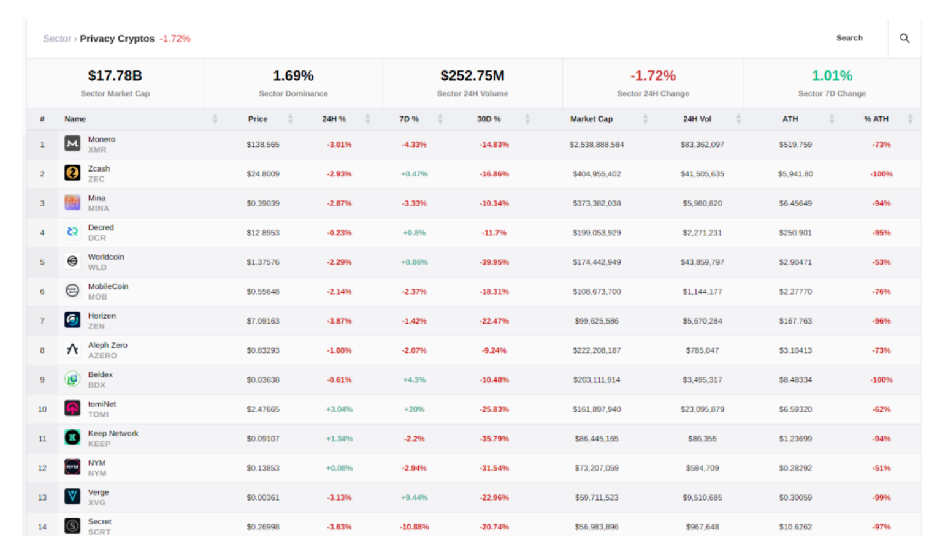The image size is (937, 560).
Task: Click Verge 7D change +9.44%
Action: [x=415, y=498]
